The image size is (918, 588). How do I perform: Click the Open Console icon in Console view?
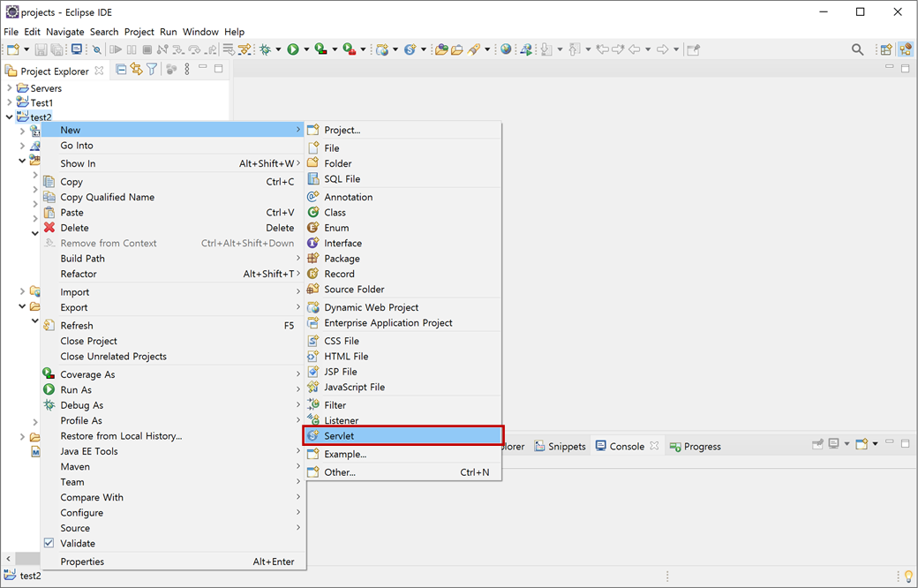click(862, 444)
